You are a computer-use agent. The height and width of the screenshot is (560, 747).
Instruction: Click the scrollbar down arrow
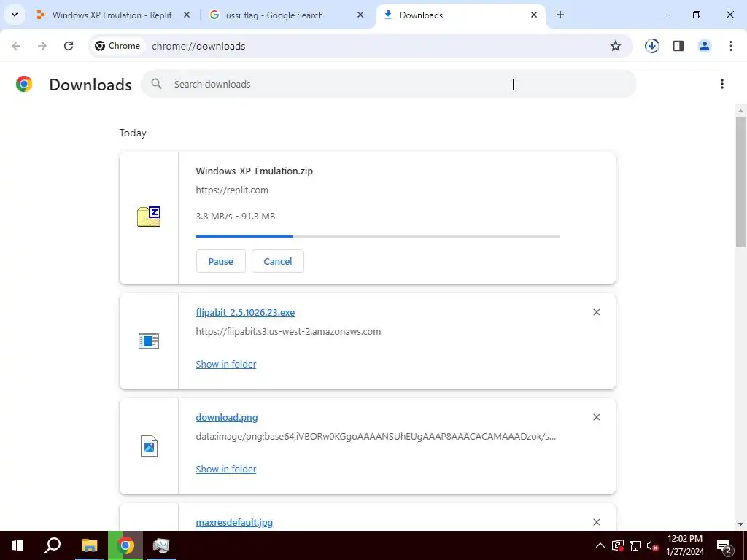coord(740,524)
